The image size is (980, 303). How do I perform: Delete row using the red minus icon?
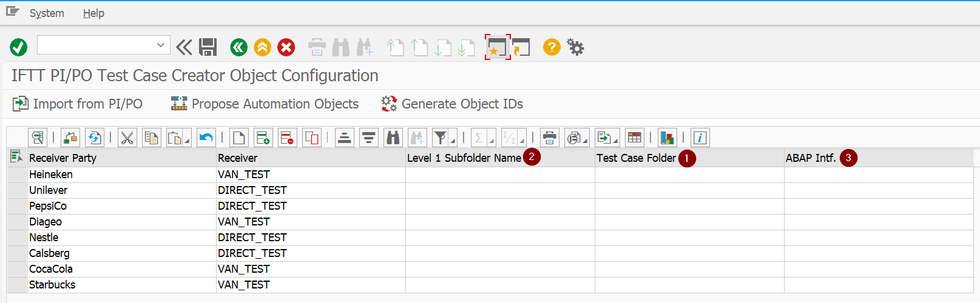287,138
